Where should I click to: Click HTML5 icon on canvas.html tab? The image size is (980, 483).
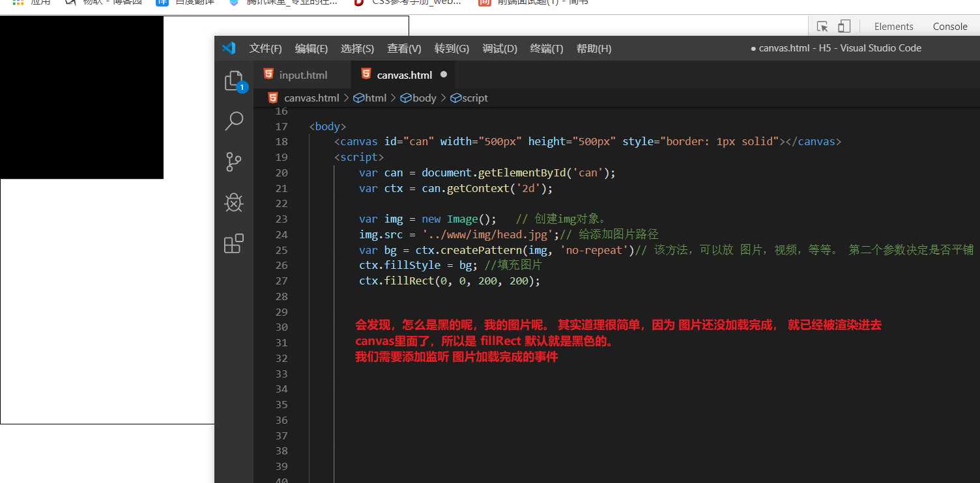(x=366, y=74)
